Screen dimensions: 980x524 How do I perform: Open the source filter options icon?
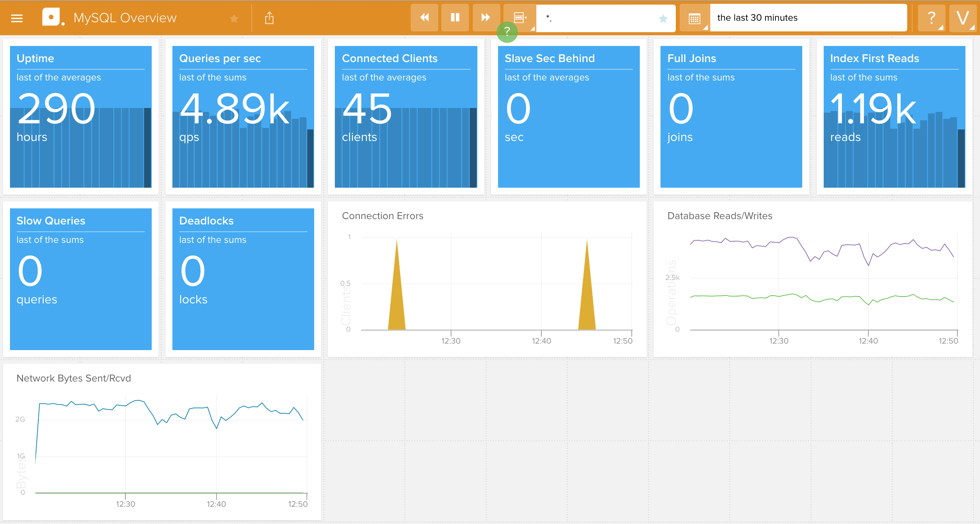[519, 18]
